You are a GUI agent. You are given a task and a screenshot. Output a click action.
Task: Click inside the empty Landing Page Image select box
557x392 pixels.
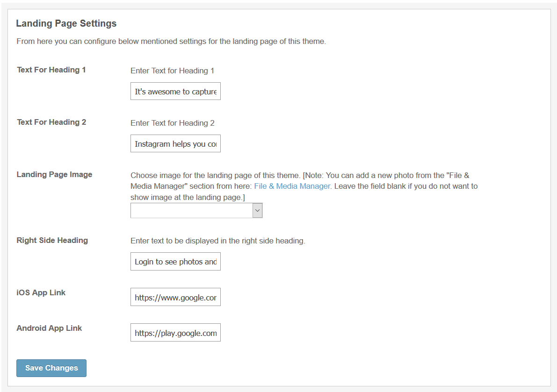191,210
